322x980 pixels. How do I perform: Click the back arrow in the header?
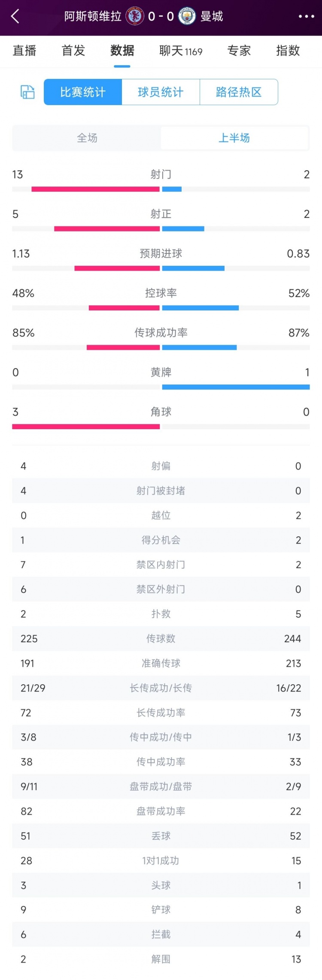tap(15, 16)
